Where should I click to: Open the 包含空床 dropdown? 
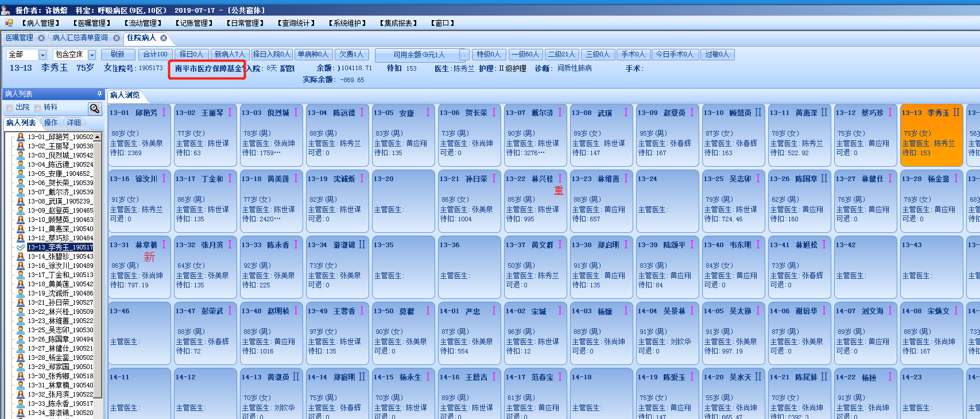(x=92, y=55)
